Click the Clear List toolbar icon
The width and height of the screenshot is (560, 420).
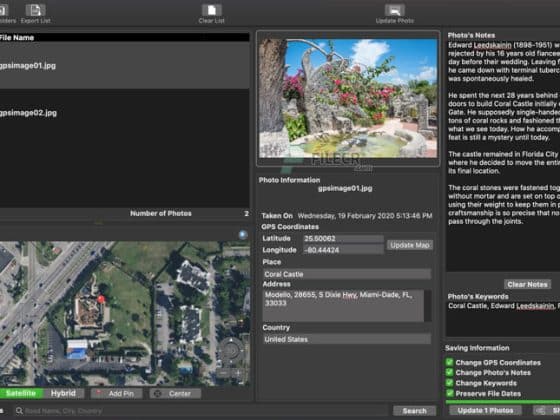coord(211,10)
